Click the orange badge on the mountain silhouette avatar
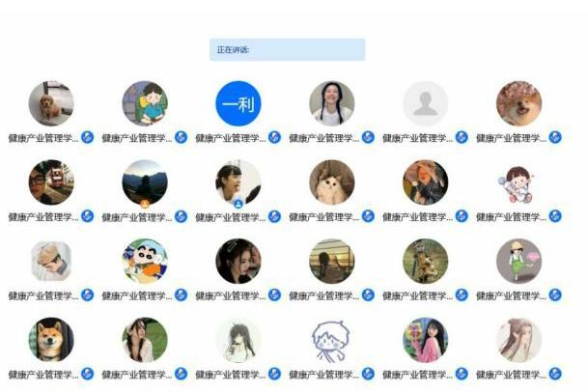The height and width of the screenshot is (392, 588). 145,204
